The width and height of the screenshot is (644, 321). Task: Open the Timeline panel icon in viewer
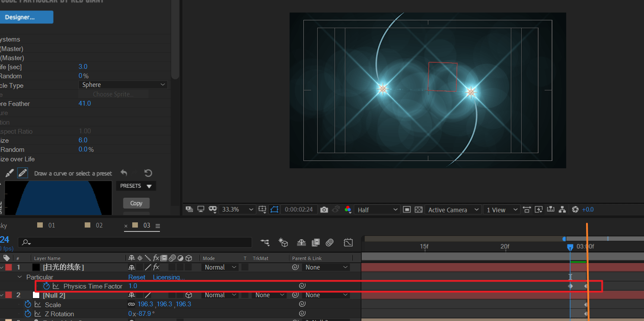coord(551,209)
